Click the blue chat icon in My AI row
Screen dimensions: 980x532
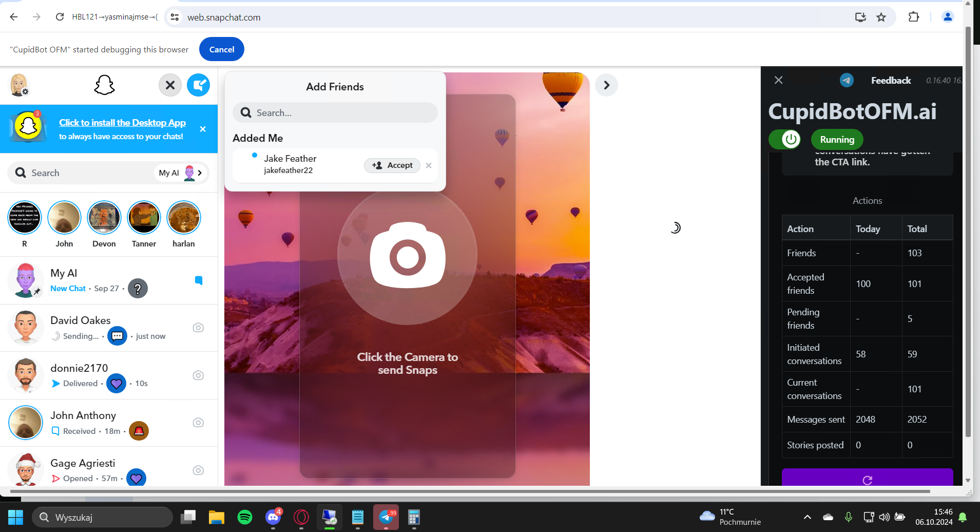(x=199, y=280)
